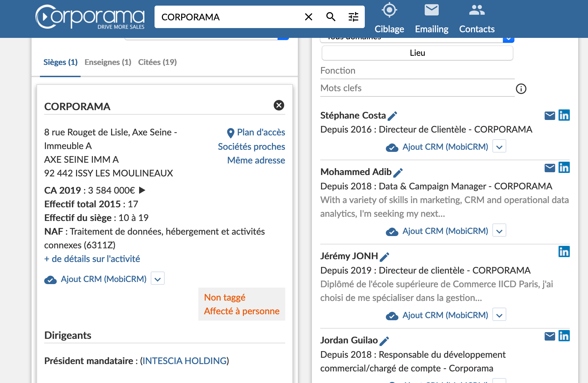This screenshot has height=383, width=588.
Task: Clear the CORPORAMA search text
Action: (308, 17)
